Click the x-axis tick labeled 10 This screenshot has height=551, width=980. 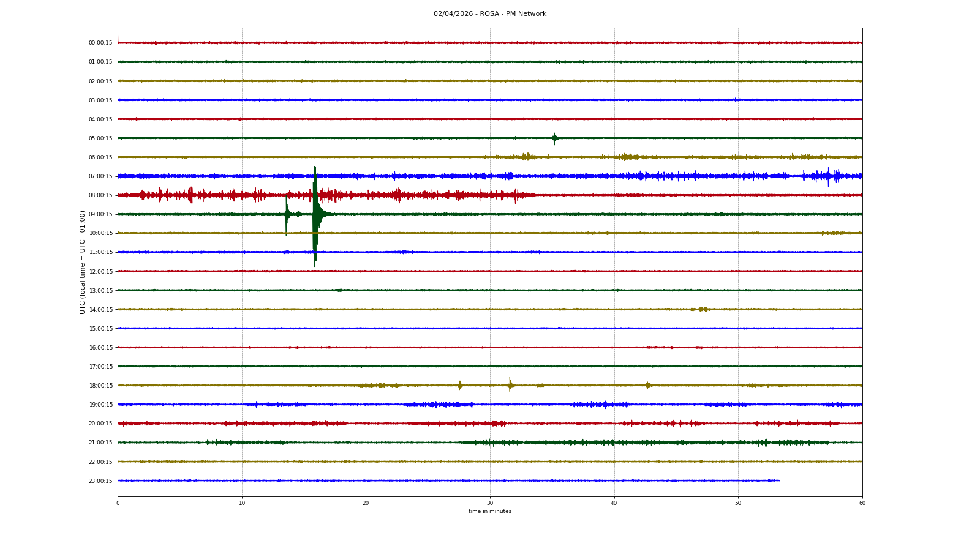242,503
